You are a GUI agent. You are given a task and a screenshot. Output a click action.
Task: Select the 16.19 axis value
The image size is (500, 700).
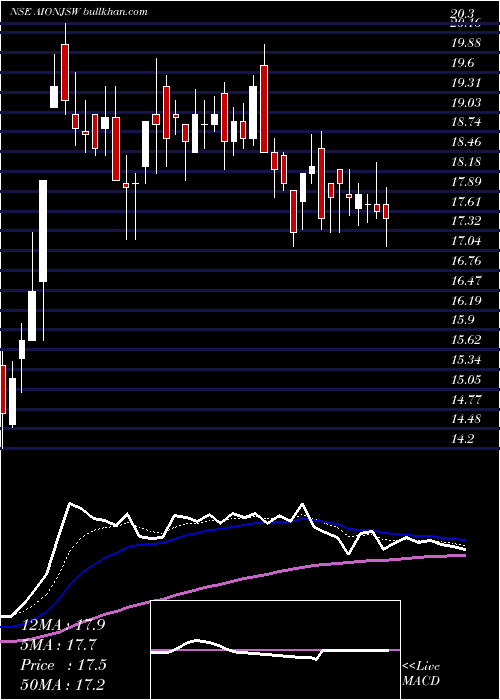[466, 301]
